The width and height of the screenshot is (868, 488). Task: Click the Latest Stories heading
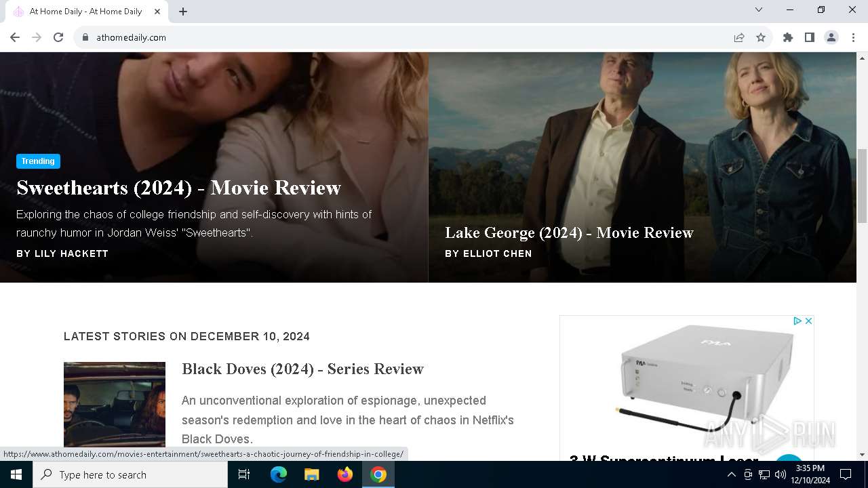pyautogui.click(x=186, y=336)
